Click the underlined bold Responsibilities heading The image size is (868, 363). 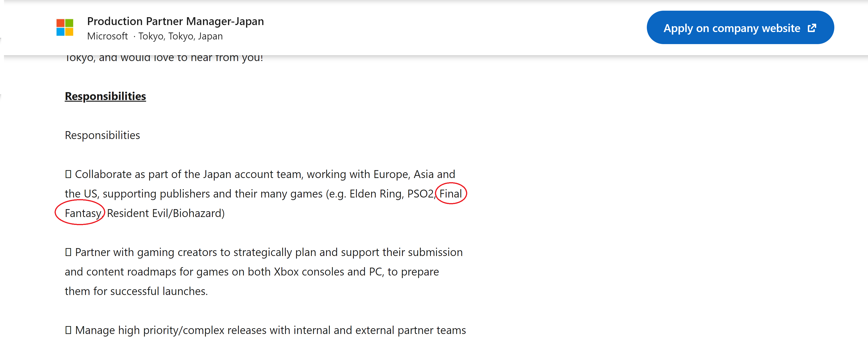pyautogui.click(x=105, y=96)
